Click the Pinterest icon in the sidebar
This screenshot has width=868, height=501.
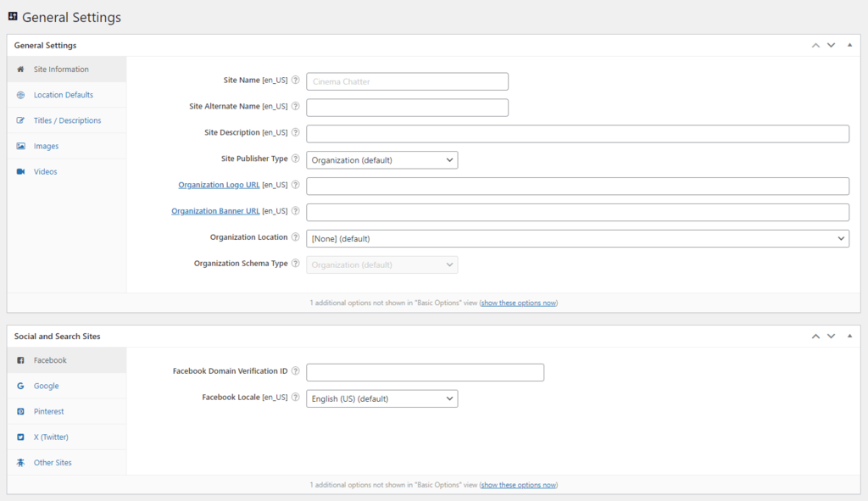tap(19, 411)
